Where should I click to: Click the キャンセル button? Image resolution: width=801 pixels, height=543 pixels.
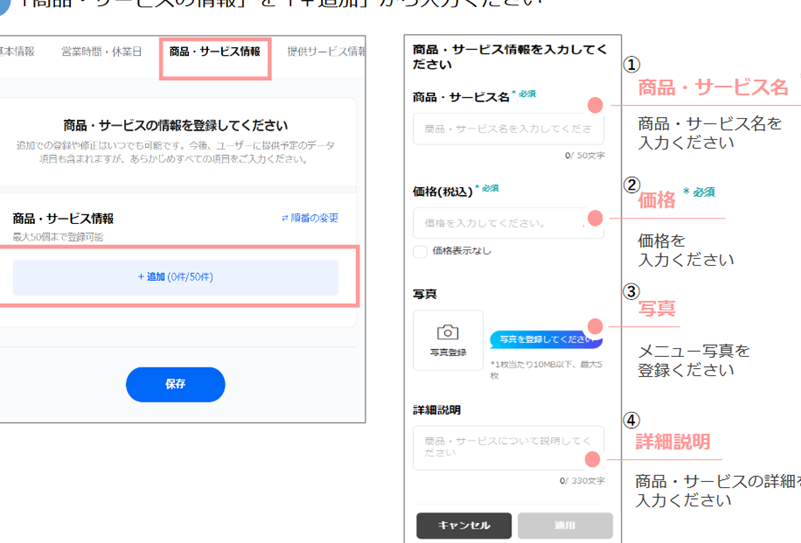464,526
